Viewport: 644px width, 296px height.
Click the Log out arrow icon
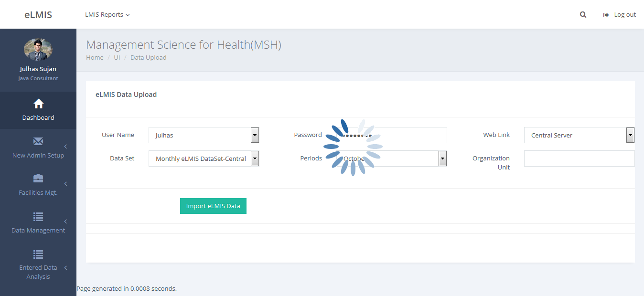click(x=606, y=15)
